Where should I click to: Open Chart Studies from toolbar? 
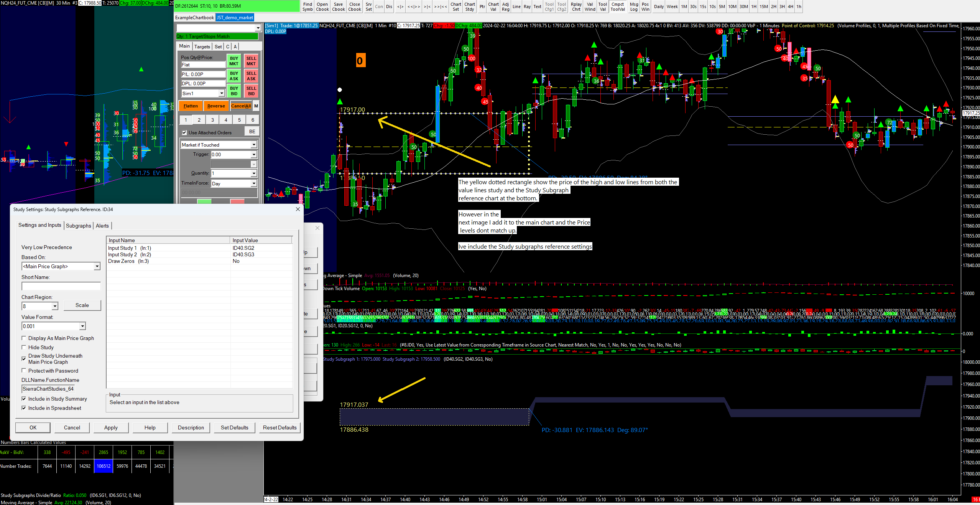470,7
